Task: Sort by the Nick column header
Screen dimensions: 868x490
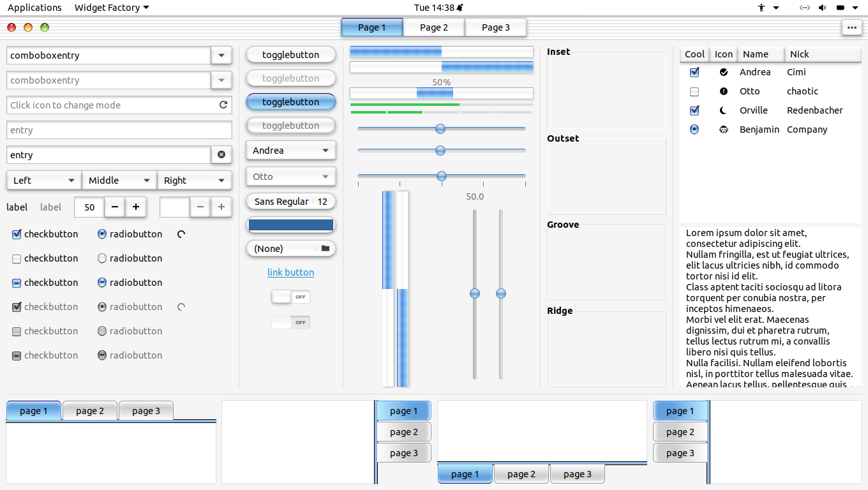Action: click(823, 54)
